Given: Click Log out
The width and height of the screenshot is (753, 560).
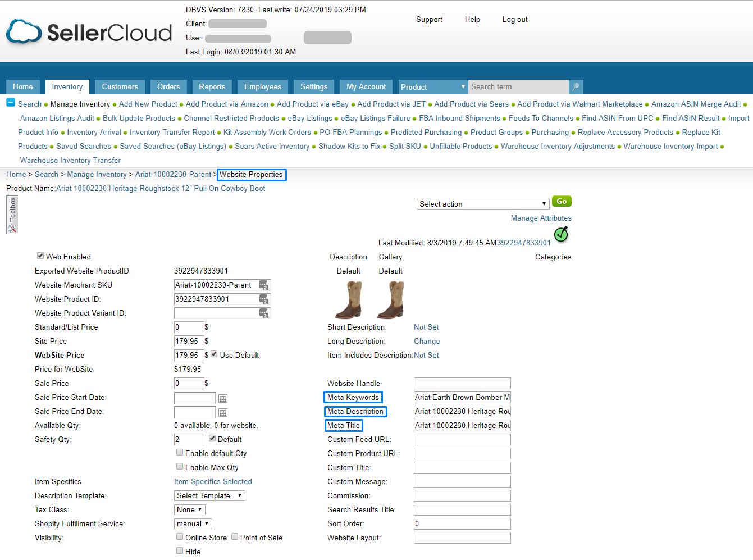Looking at the screenshot, I should coord(515,19).
